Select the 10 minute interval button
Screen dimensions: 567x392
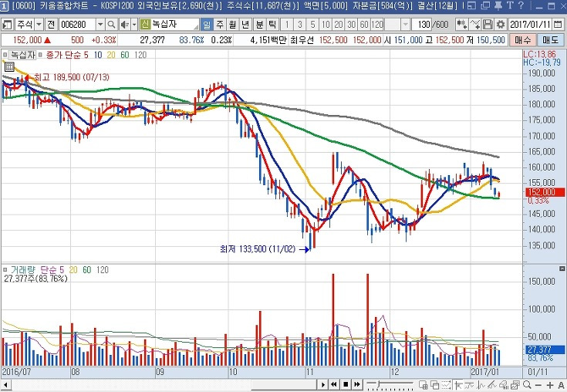[x=326, y=25]
